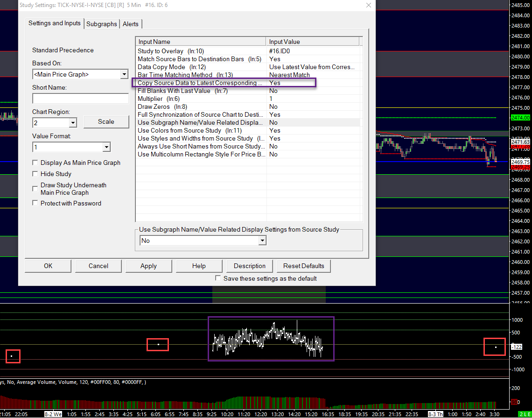Select Full Synchronization of Source Chart row
532x418 pixels.
248,114
